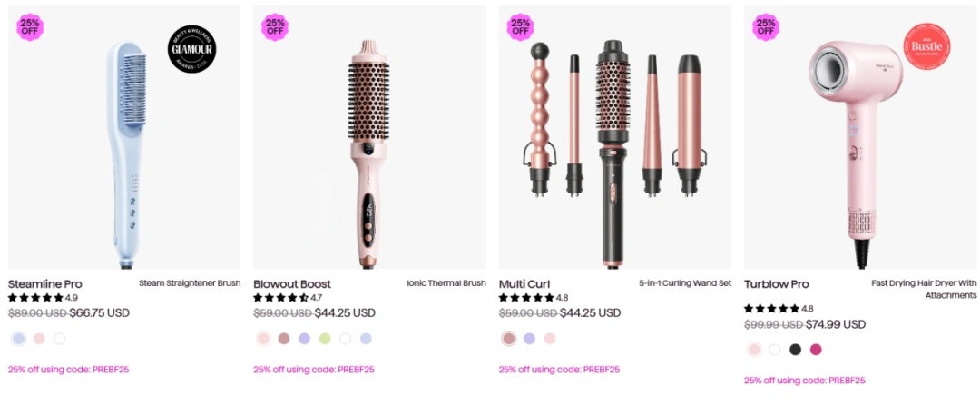Click the Multi Curl star rating
The width and height of the screenshot is (980, 406).
tap(526, 298)
